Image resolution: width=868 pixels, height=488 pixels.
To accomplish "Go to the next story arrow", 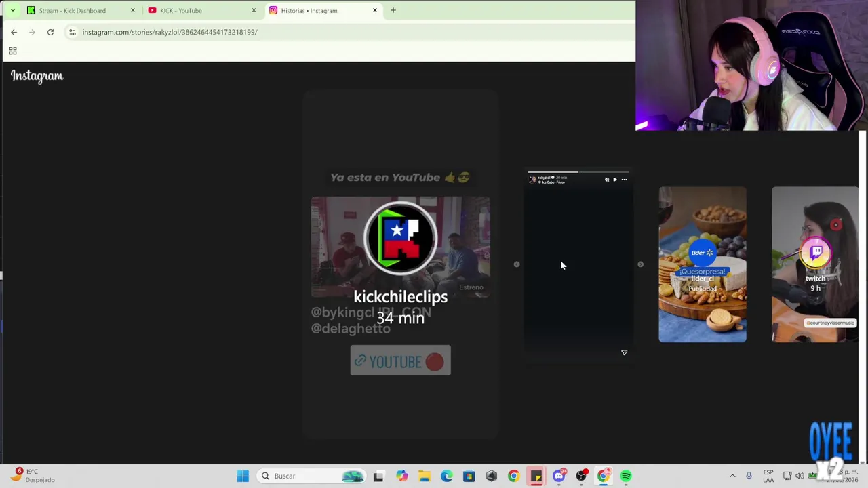I will pos(640,264).
